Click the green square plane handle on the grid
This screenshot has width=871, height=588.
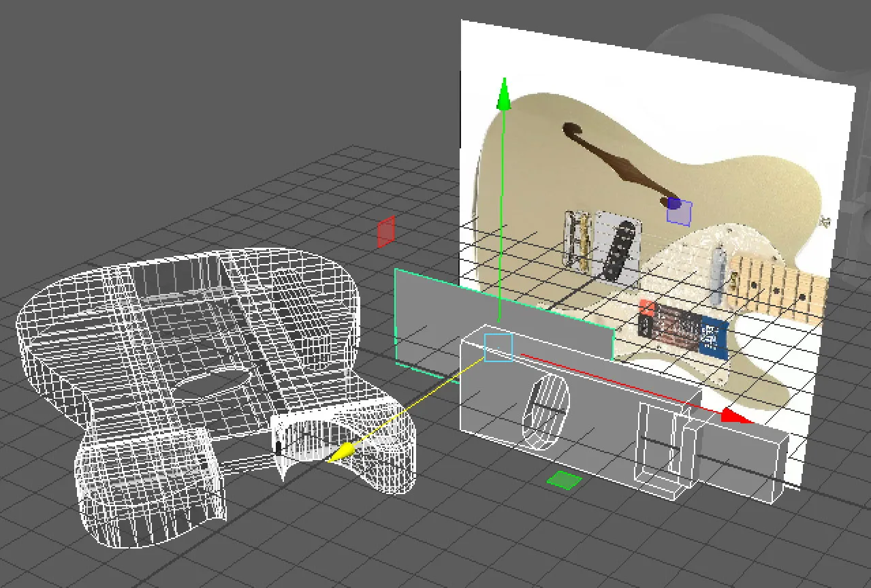565,480
